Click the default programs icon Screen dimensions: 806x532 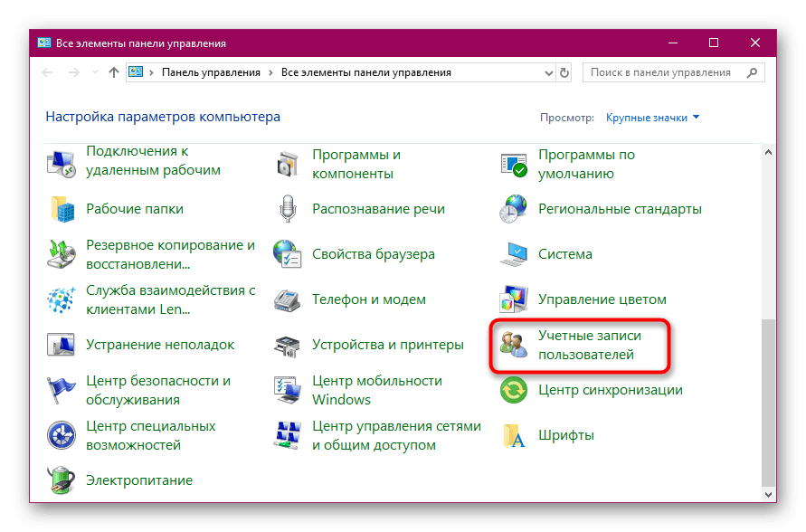(x=514, y=165)
